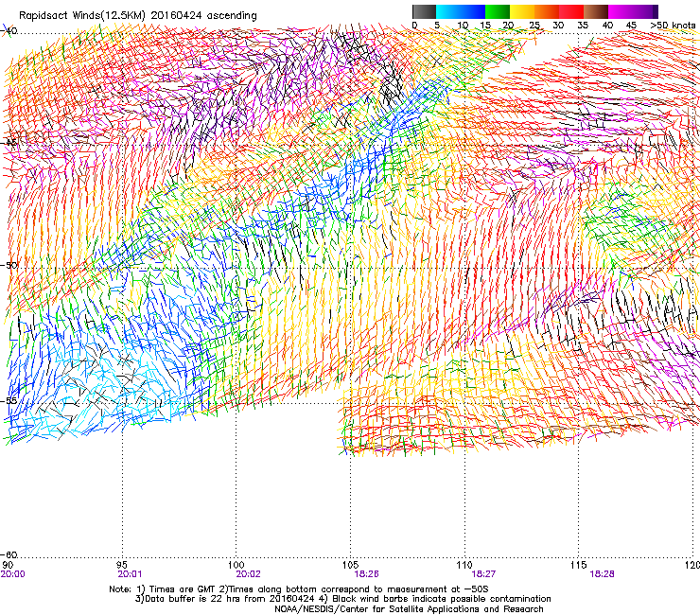This screenshot has height=615, width=700.
Task: Click the 'Data buffer is 22 hrs' note line
Action: click(x=342, y=599)
